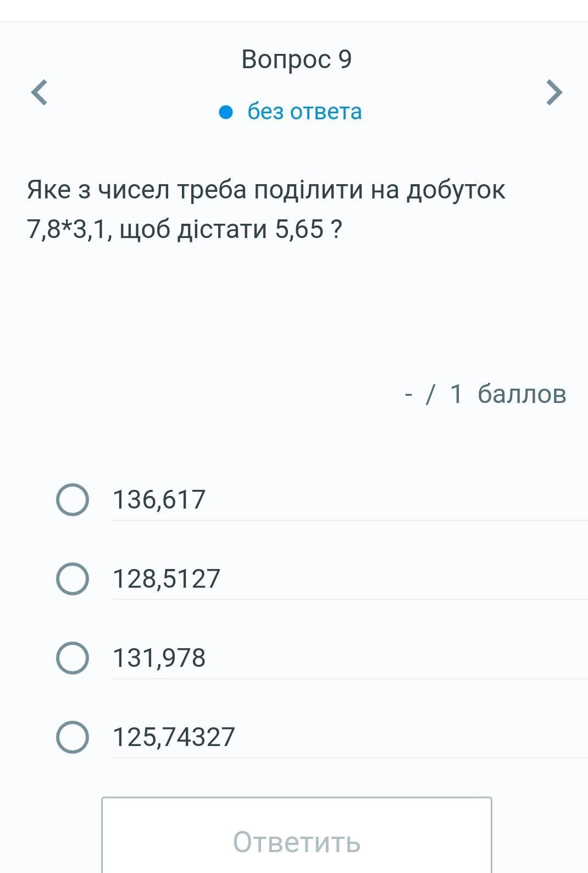Screen dimensions: 588x873
Task: Tap the 'Вопрос 9' heading
Action: pyautogui.click(x=296, y=59)
